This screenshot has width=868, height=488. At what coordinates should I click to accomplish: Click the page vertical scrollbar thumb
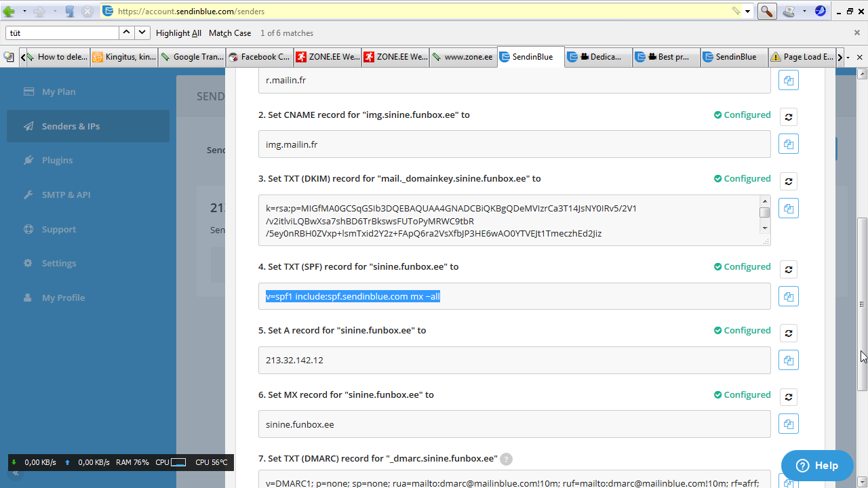(x=863, y=304)
